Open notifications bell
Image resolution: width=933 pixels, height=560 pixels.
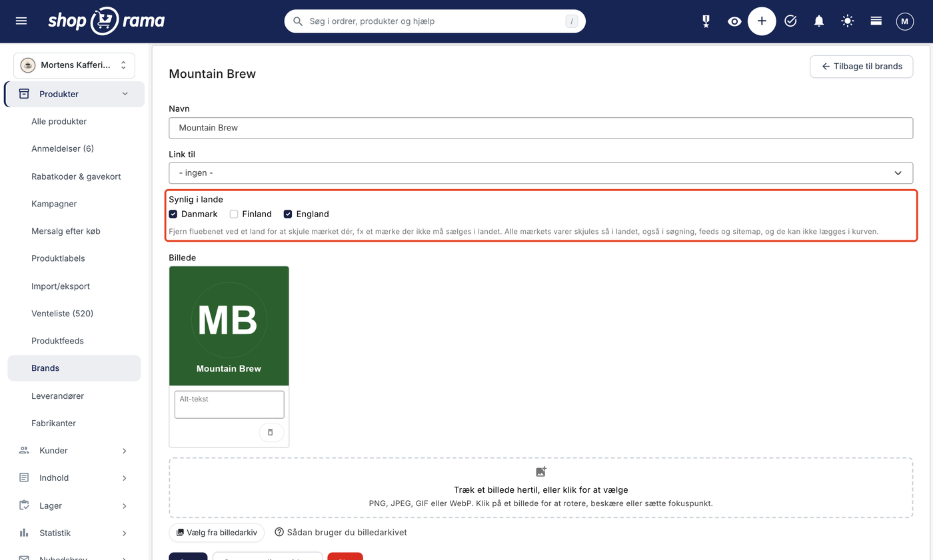[819, 21]
